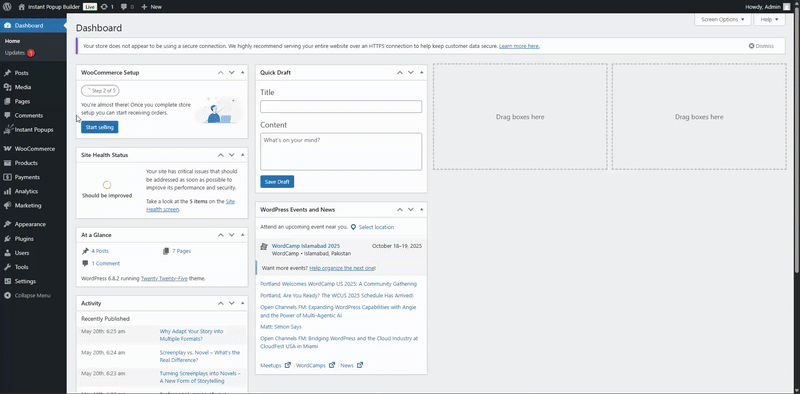Open the 1 Comment link

tap(106, 263)
